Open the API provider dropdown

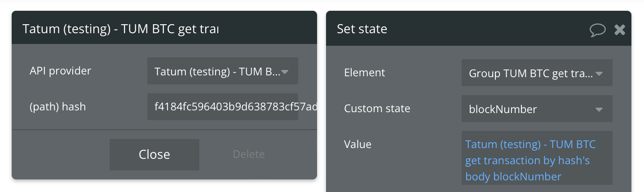tap(223, 71)
